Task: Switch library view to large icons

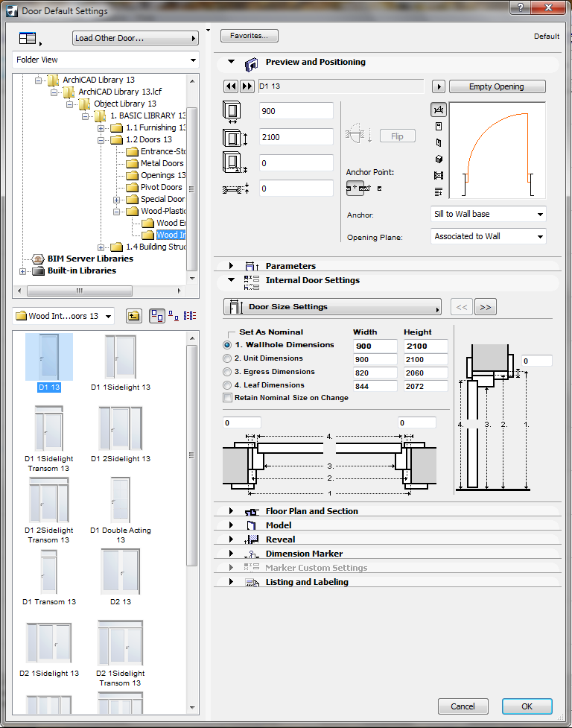Action: (x=157, y=316)
